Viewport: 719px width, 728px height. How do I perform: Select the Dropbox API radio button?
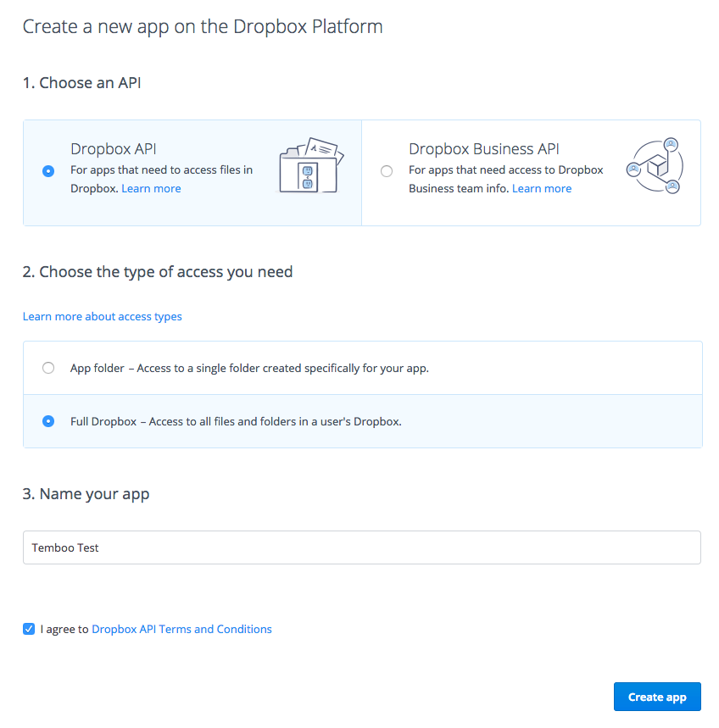(48, 171)
